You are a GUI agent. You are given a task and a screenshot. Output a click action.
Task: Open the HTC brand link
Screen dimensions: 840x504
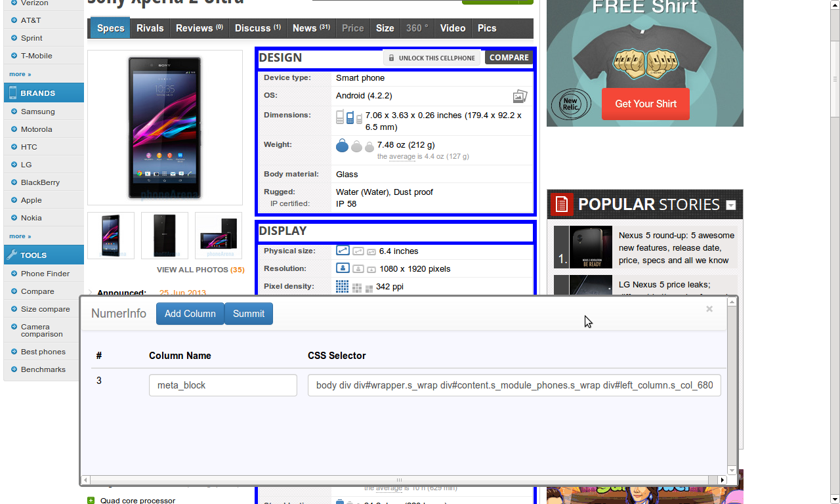click(x=29, y=147)
